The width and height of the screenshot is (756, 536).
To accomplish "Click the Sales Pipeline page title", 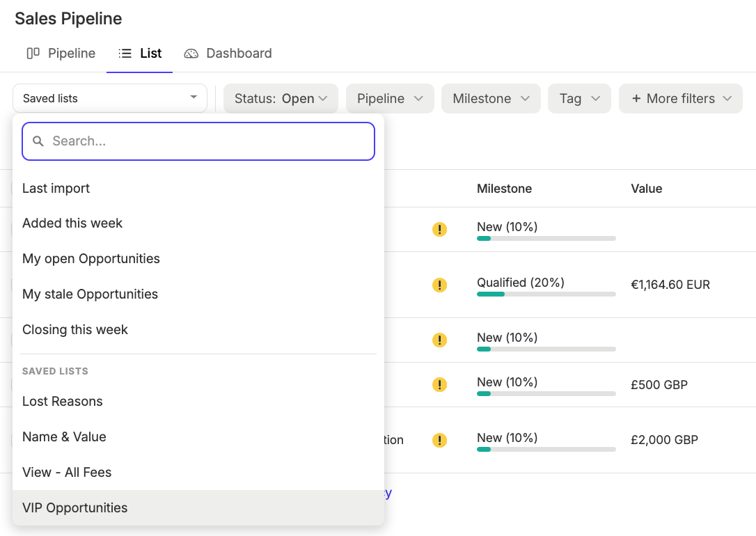I will (x=68, y=19).
